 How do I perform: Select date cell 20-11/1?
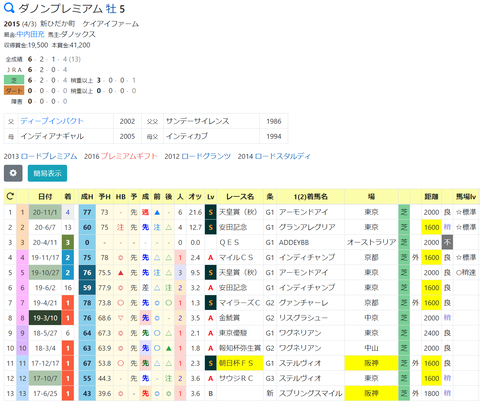(45, 212)
